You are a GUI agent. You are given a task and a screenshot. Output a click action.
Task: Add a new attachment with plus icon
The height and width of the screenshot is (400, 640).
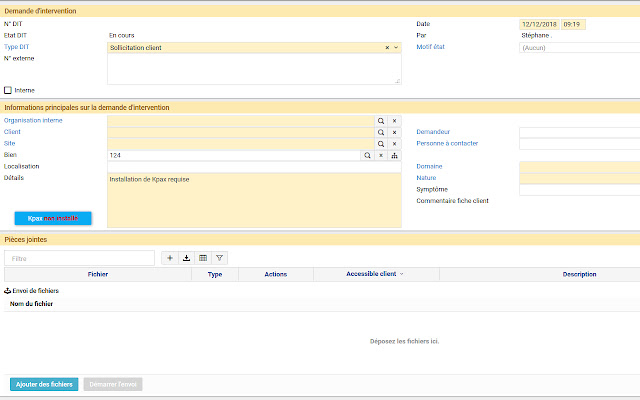(x=170, y=258)
